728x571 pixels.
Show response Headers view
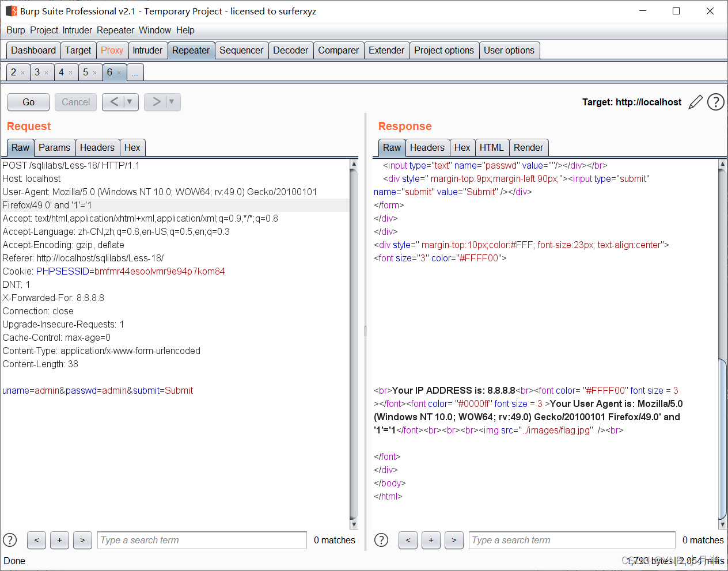(427, 148)
